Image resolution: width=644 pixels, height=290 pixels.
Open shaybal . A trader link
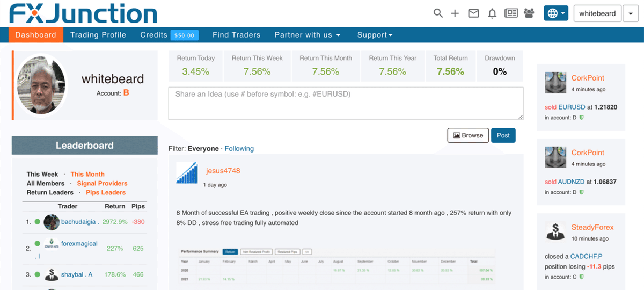(x=77, y=274)
